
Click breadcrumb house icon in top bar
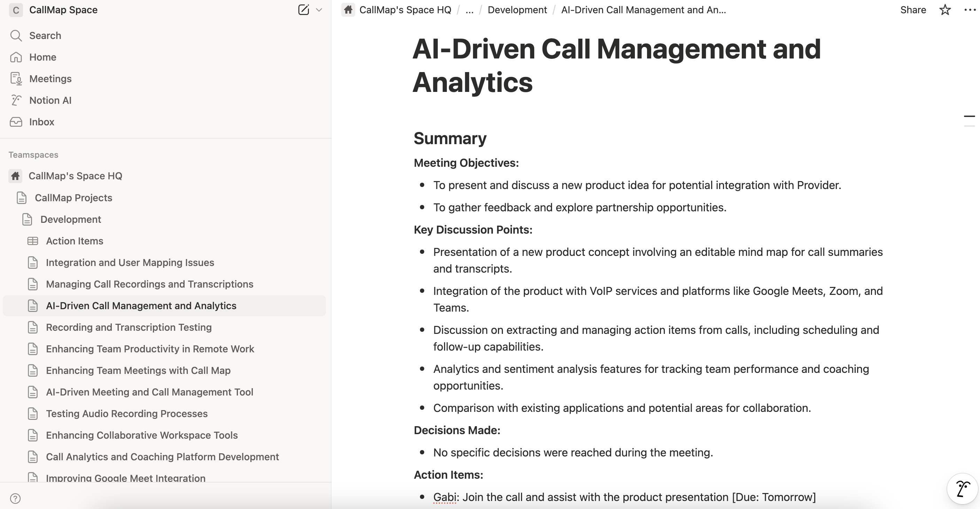point(348,10)
